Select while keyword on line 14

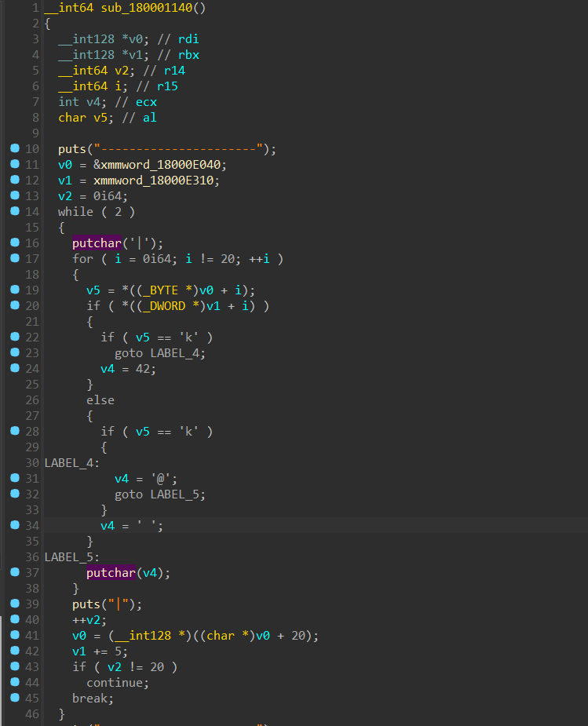(75, 212)
